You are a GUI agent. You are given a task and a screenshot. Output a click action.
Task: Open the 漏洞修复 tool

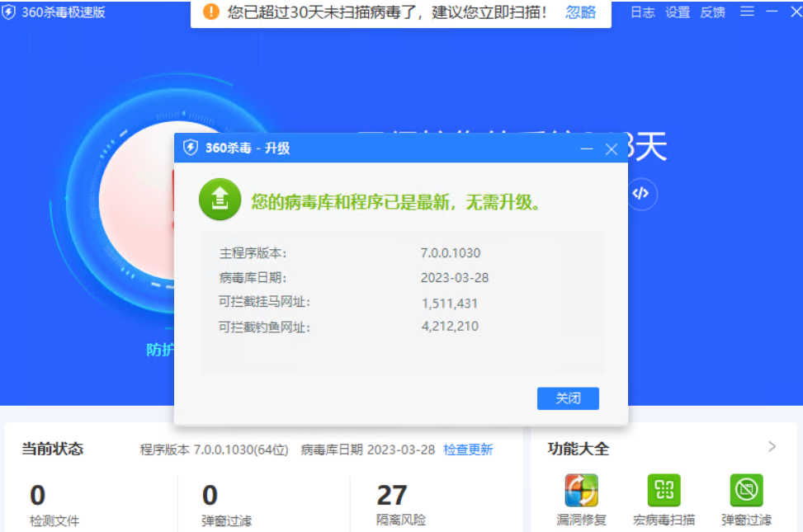(581, 500)
